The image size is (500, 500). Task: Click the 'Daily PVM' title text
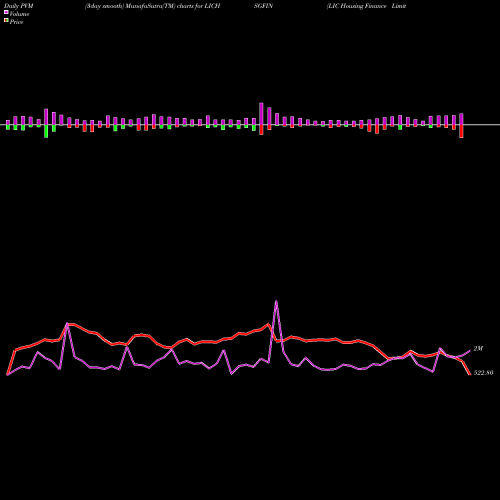(x=19, y=6)
